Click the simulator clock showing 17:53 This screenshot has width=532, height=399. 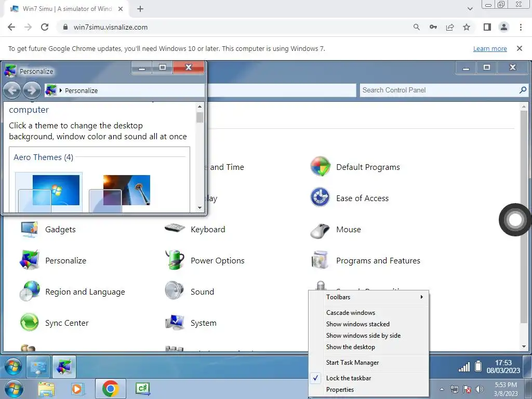(x=503, y=366)
